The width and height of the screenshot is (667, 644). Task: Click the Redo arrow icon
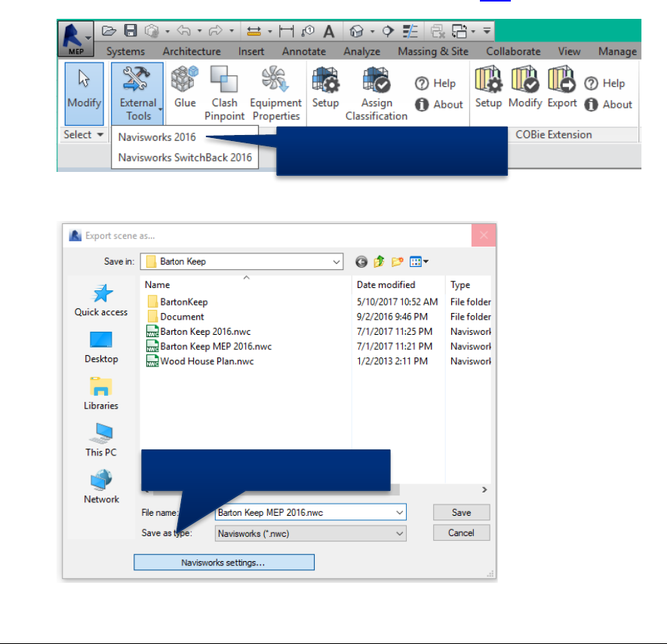tap(216, 31)
